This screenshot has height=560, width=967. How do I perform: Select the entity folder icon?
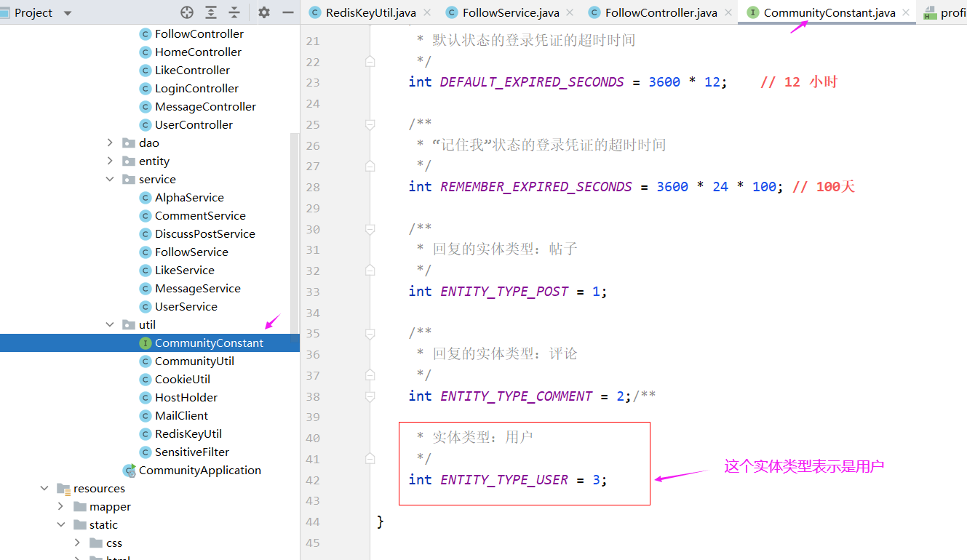point(128,161)
